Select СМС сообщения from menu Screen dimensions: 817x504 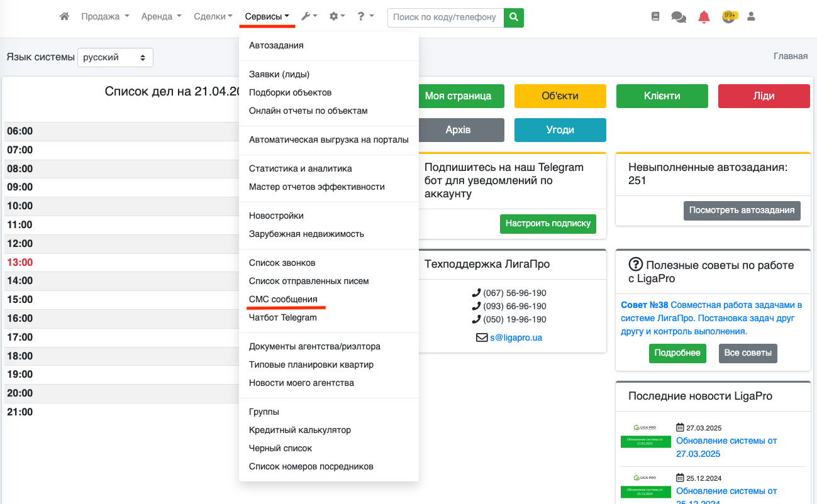pos(283,299)
